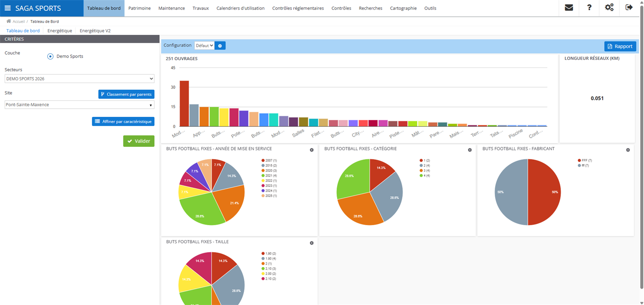Open gear settings of Fabricant chart

tap(628, 150)
